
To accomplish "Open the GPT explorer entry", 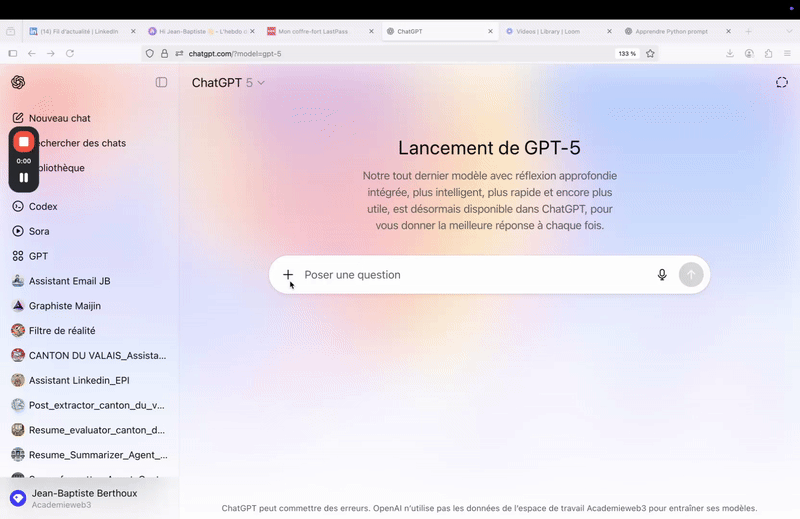I will [x=30, y=256].
